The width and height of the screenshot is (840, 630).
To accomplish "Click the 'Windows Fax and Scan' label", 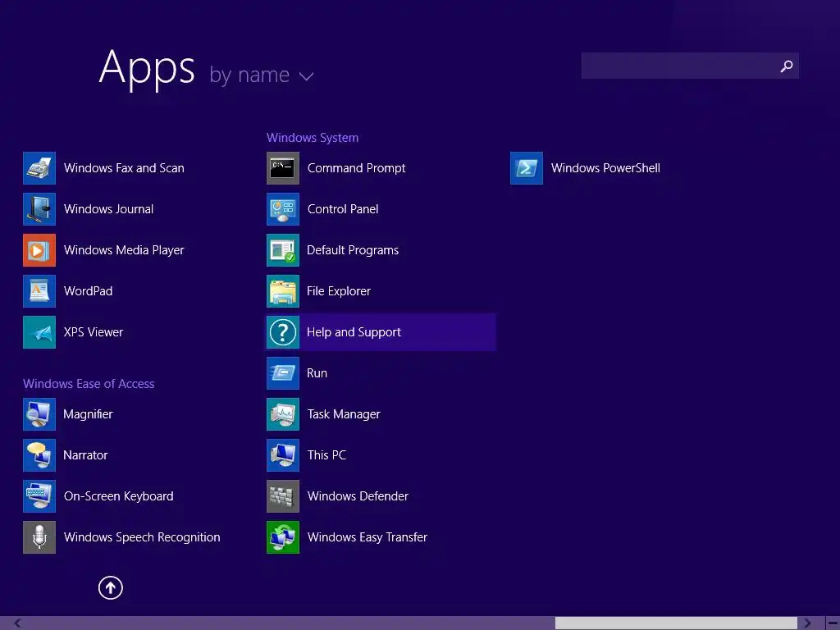I will pos(124,168).
